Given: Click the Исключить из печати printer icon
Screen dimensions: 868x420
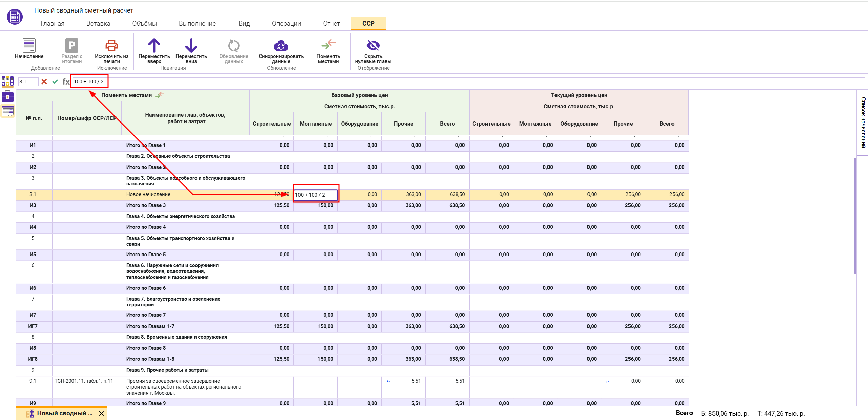Looking at the screenshot, I should [111, 46].
